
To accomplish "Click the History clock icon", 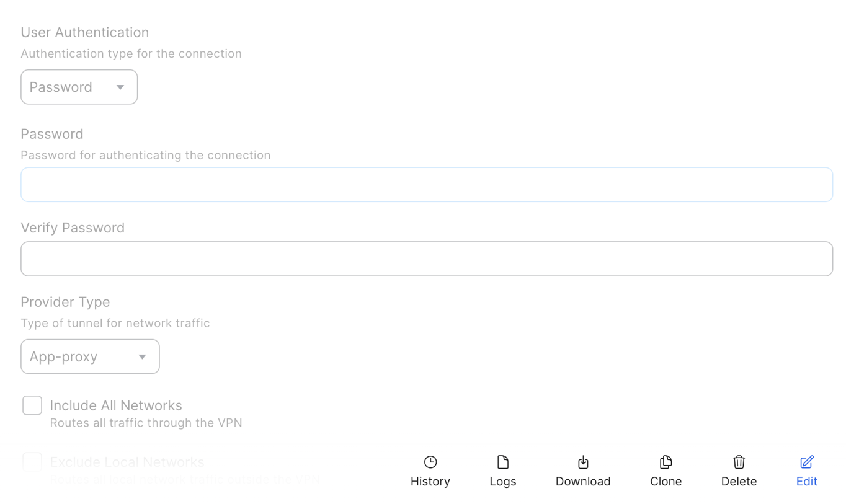I will pos(430,462).
